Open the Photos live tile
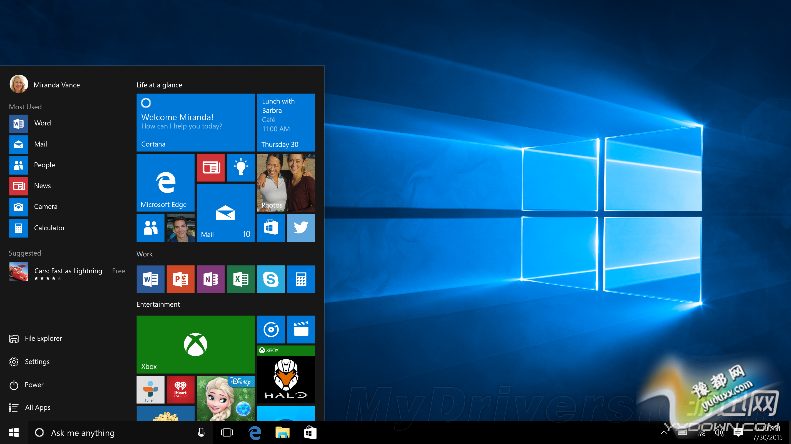791x444 pixels. coord(286,183)
